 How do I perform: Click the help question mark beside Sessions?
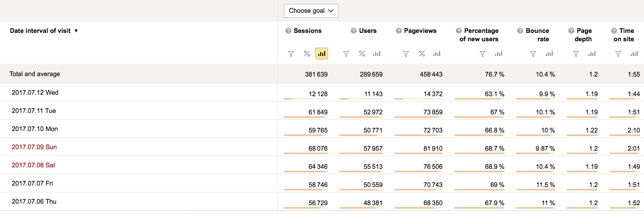pos(288,31)
